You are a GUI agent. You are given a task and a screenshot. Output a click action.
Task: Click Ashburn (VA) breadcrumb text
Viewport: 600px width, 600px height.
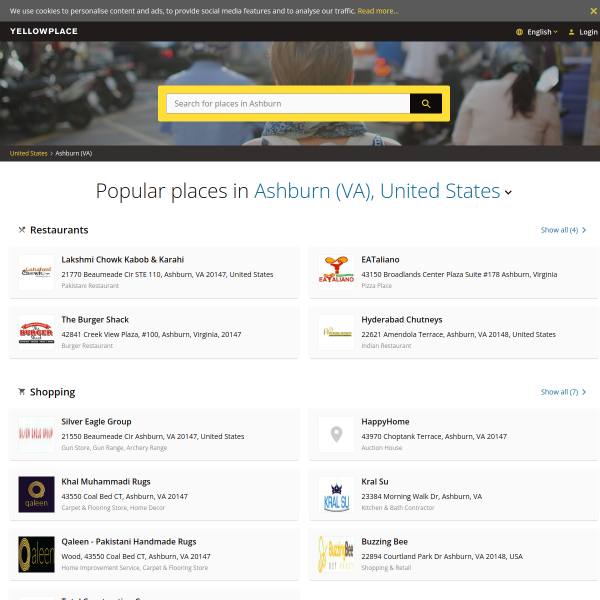point(74,153)
